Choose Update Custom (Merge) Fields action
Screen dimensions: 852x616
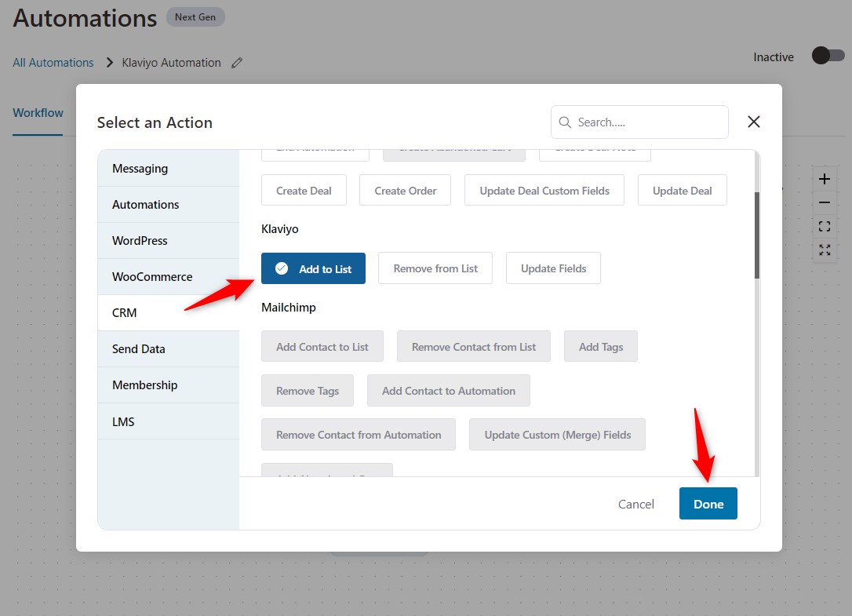[558, 435]
